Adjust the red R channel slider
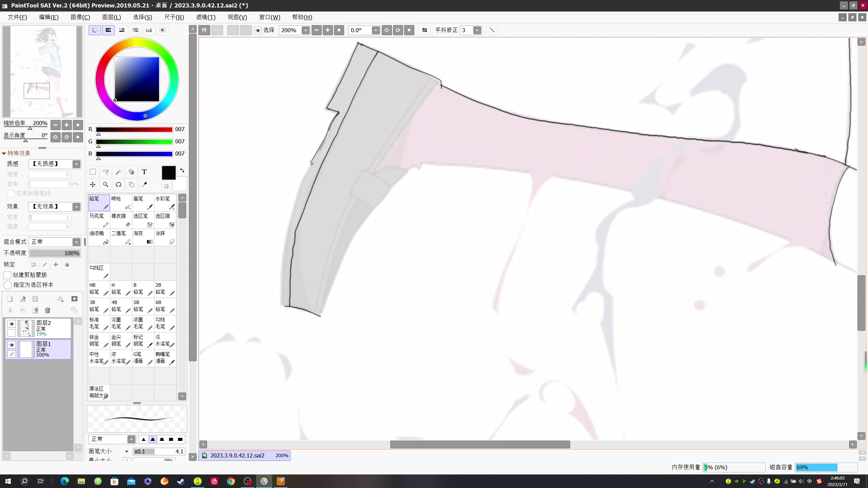The height and width of the screenshot is (488, 868). tap(134, 129)
